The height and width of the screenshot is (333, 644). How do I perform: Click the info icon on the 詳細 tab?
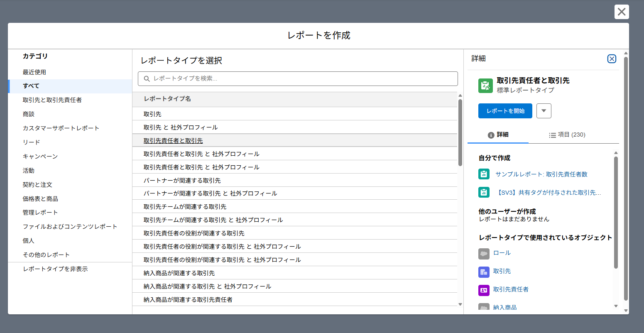pos(491,135)
